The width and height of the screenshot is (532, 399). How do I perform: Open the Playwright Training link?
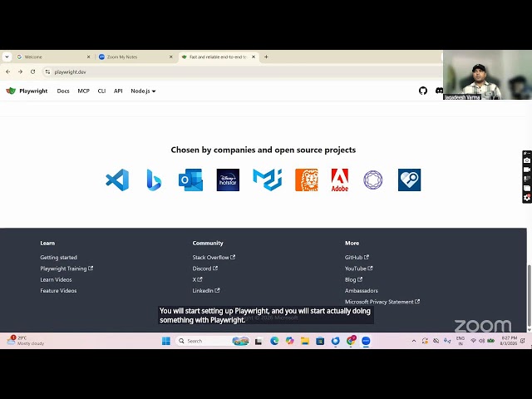[x=66, y=268]
